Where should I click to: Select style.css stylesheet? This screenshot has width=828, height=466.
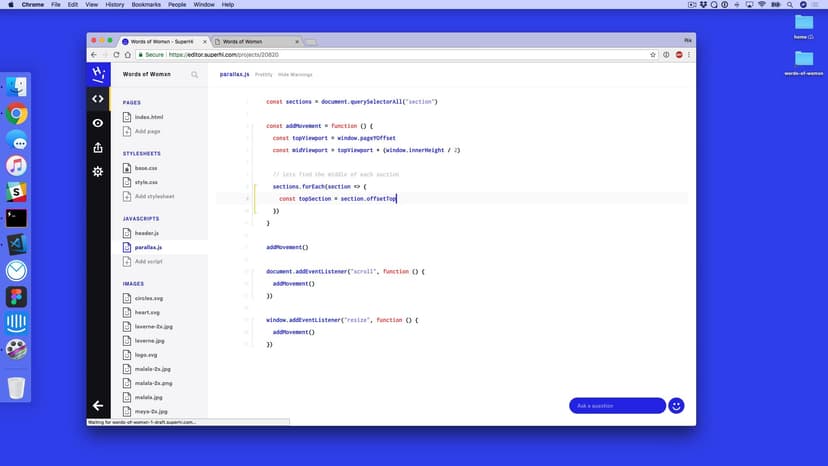(146, 182)
